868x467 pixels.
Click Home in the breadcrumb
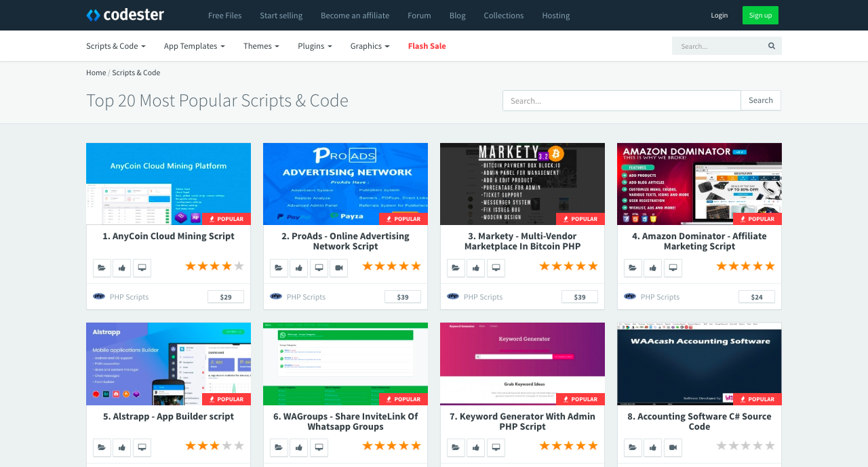click(x=96, y=73)
